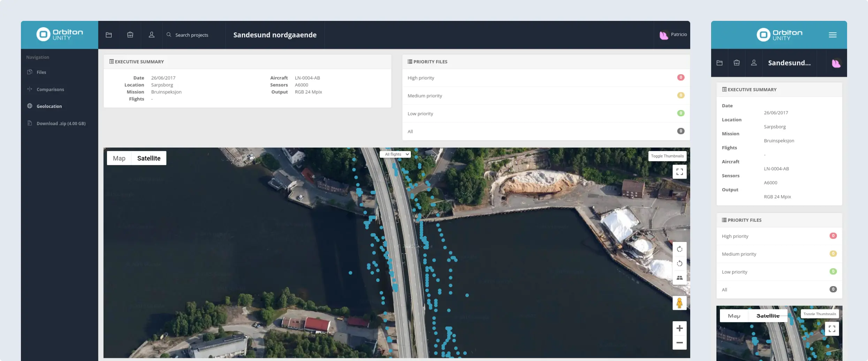This screenshot has height=361, width=868.
Task: Click the briefcase icon in desktop header
Action: (130, 35)
